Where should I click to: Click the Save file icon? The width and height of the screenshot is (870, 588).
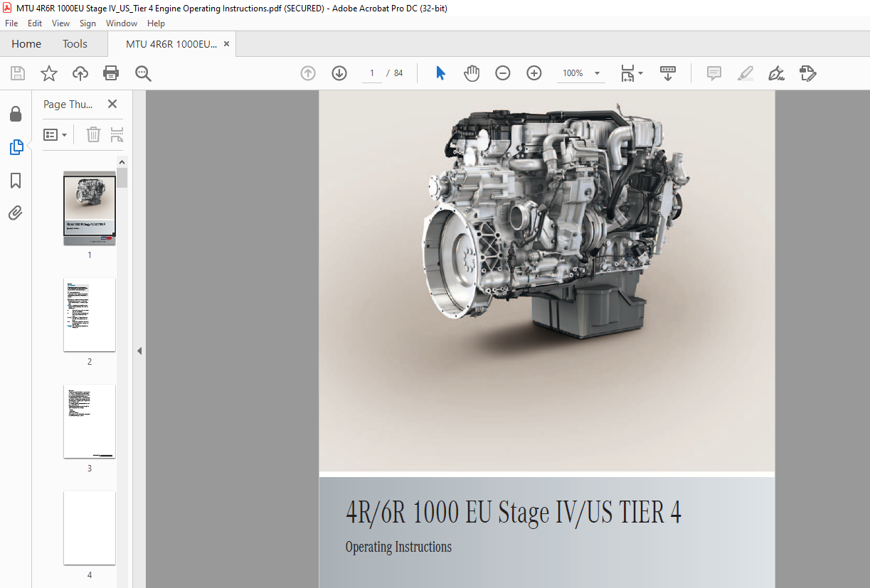[x=18, y=73]
